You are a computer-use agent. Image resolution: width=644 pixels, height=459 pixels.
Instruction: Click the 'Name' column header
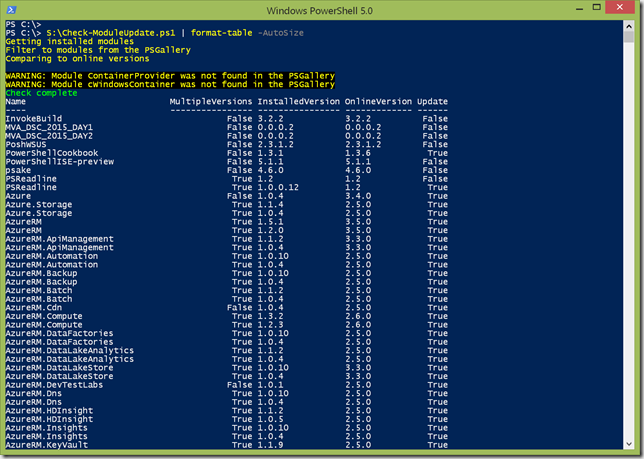click(x=16, y=101)
